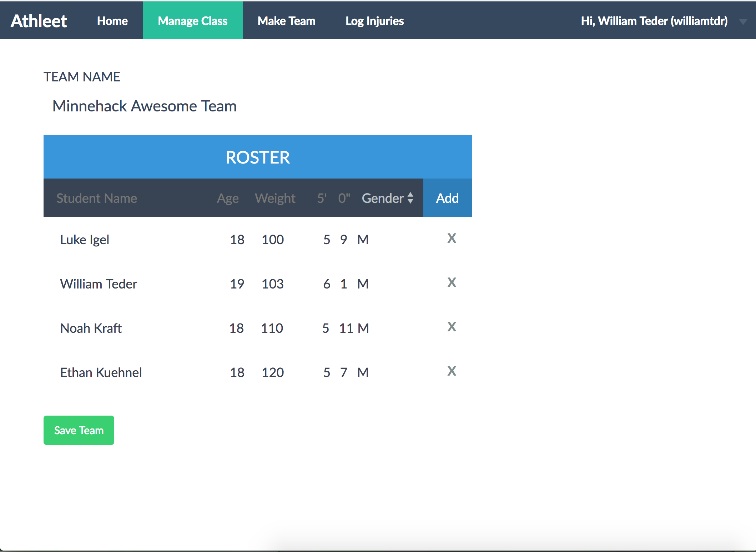Go to the Home tab
This screenshot has height=552, width=756.
(112, 21)
